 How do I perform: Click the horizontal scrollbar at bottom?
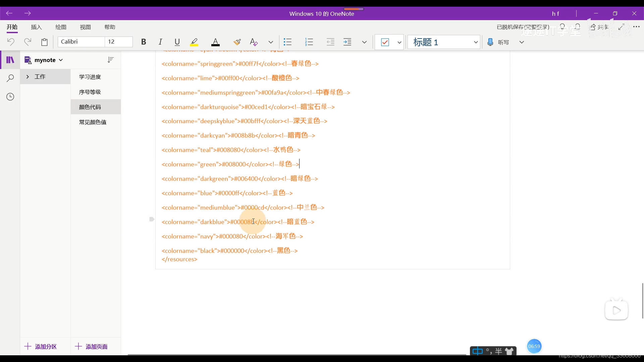(x=297, y=354)
